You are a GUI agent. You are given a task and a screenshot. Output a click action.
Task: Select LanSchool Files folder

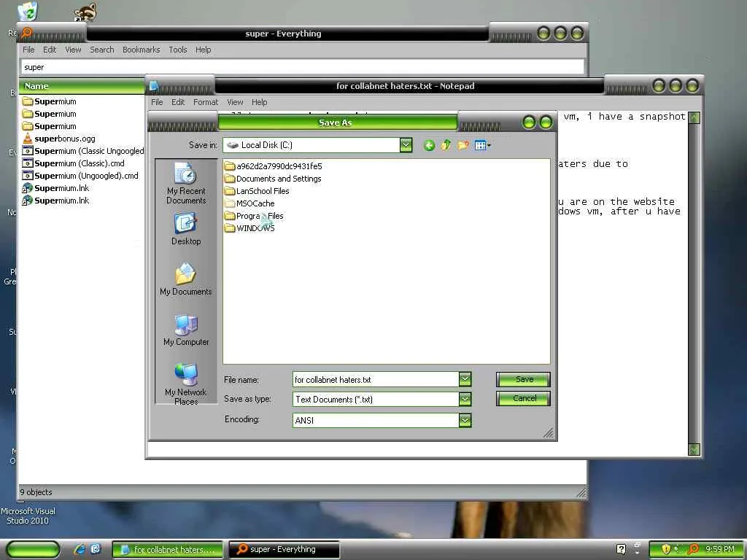(x=257, y=191)
